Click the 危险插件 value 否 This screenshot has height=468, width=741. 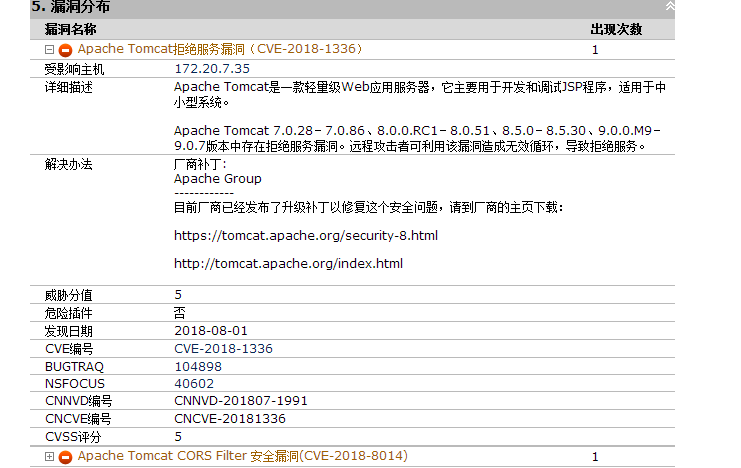180,312
